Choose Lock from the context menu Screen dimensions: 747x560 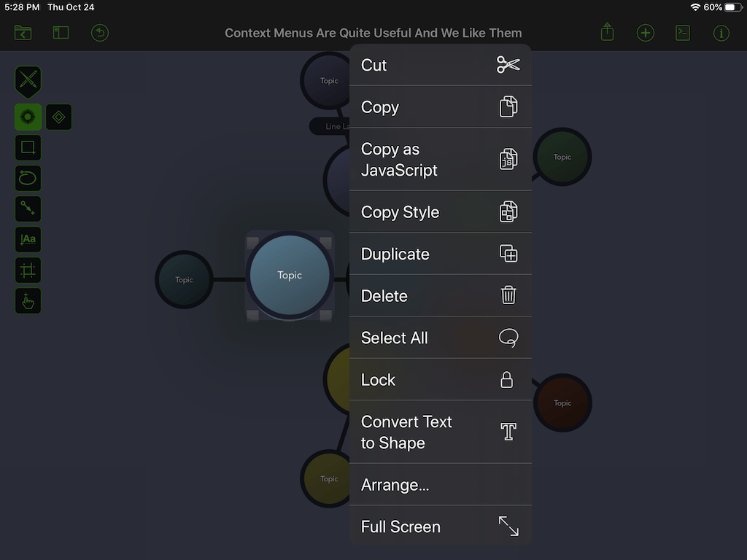coord(440,379)
